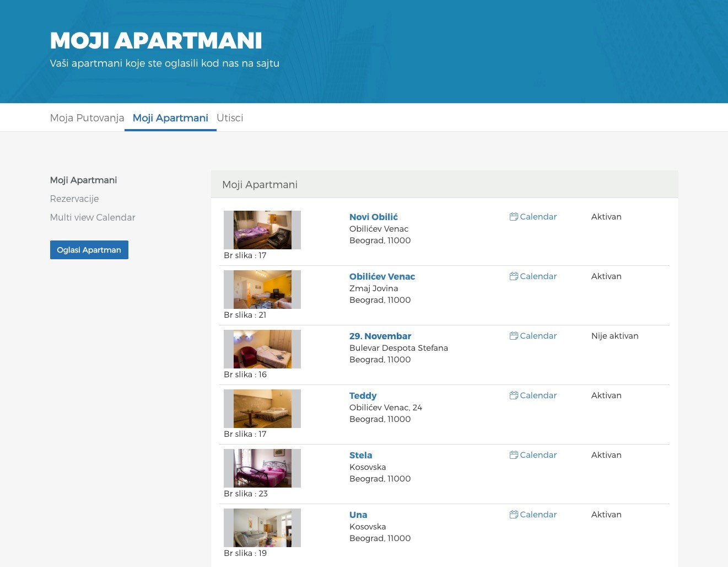Open the Obilićev Venac yellow room thumbnail

click(x=262, y=290)
